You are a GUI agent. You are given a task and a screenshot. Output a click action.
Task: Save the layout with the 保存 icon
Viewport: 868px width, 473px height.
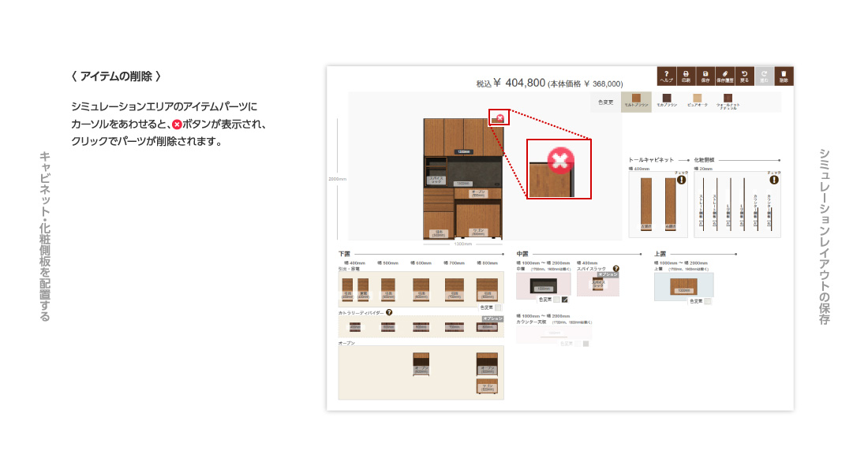tap(705, 76)
